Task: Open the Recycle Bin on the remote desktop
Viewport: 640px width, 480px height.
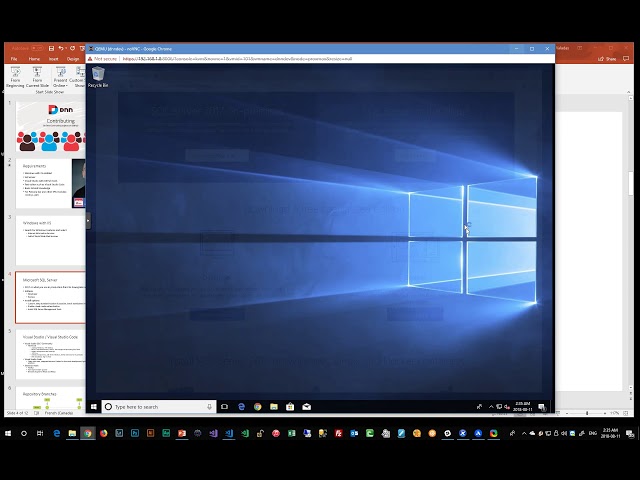Action: tap(98, 78)
